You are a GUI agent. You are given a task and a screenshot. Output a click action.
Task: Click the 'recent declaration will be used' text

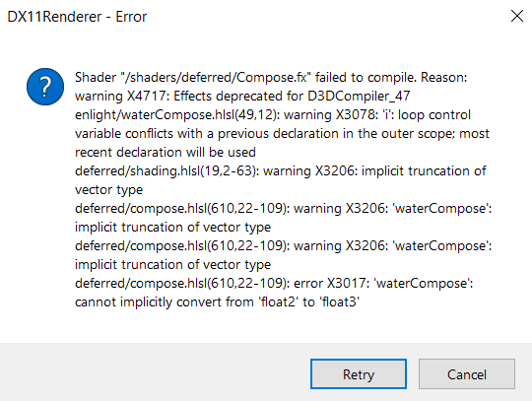pos(166,152)
